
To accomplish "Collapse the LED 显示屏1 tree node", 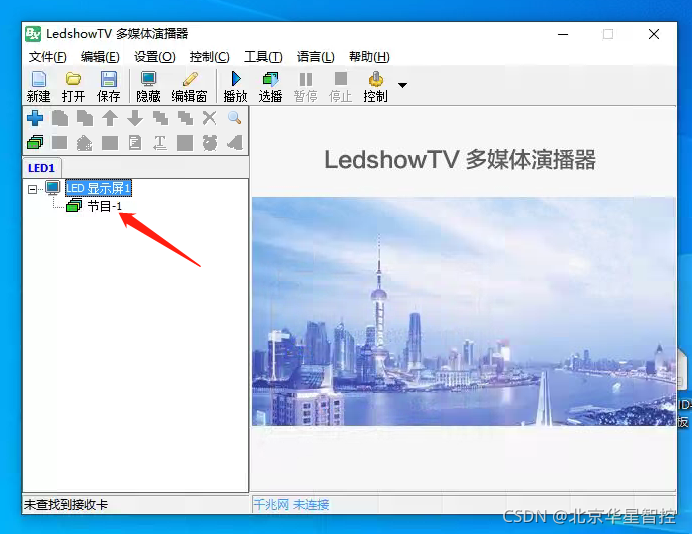I will point(32,189).
